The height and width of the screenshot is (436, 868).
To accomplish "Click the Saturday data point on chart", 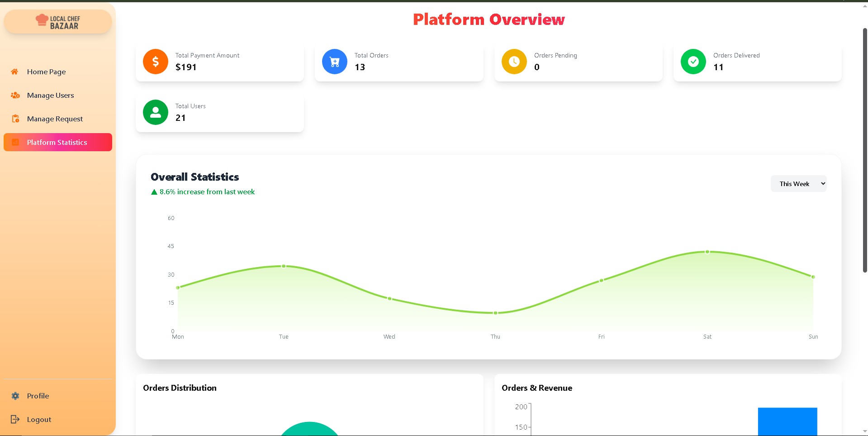I will point(707,252).
